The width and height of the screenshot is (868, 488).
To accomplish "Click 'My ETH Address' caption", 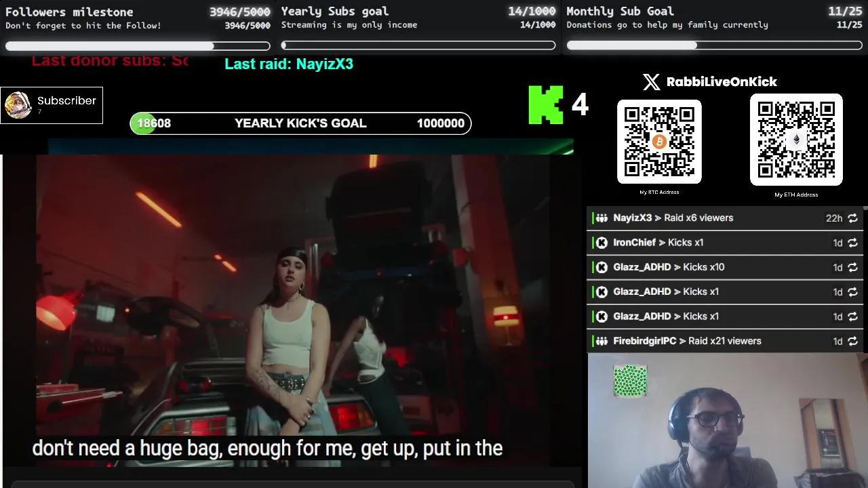I will (x=796, y=195).
